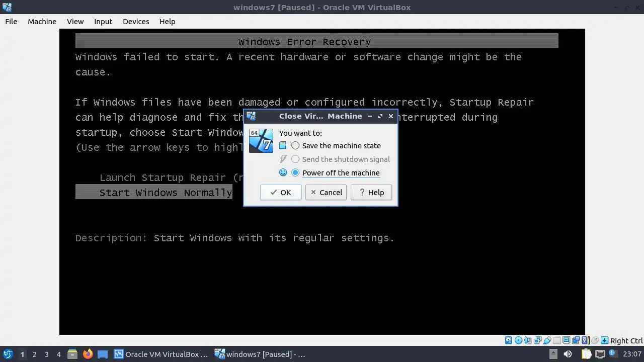The image size is (644, 362).
Task: Click the power off blue icon
Action: point(283,172)
